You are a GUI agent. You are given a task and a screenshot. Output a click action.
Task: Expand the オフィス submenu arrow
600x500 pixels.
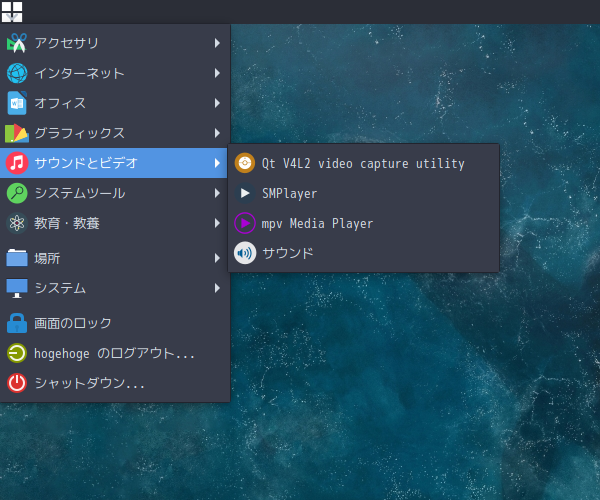(217, 103)
